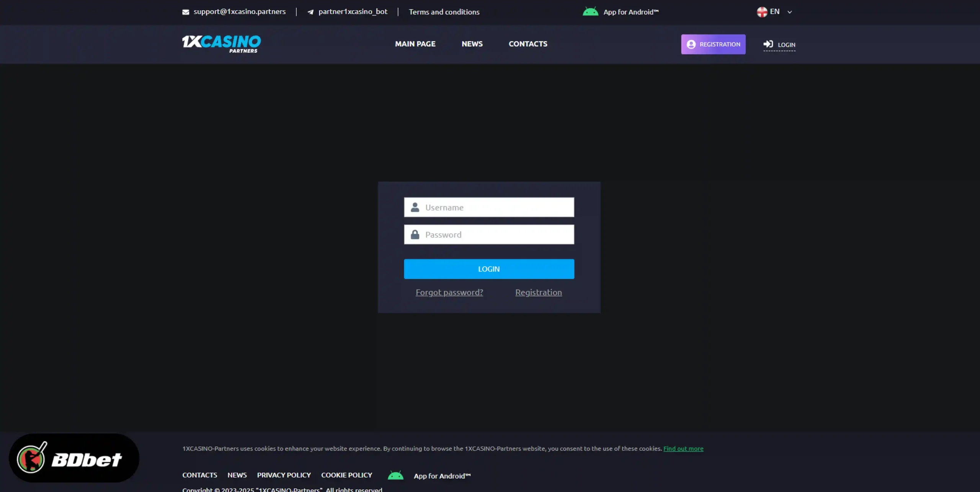
Task: Click the App for Android link in the footer
Action: tap(442, 476)
